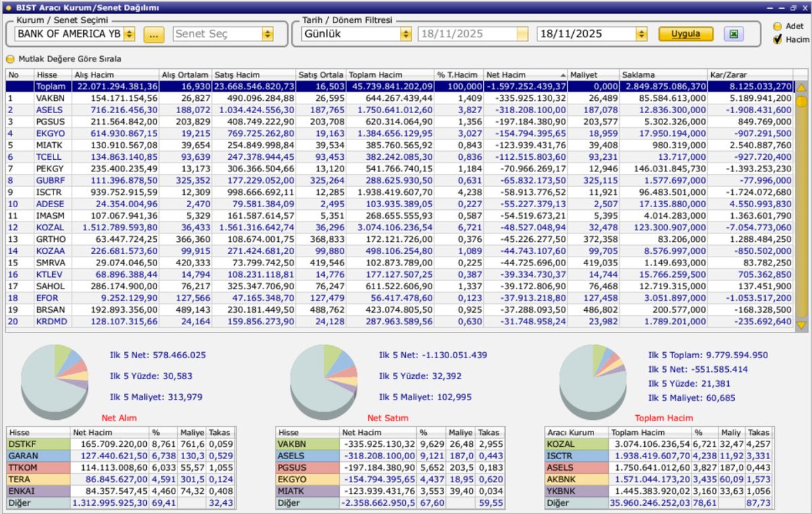Select the Adet radio option
Screen dimensions: 812x514
(x=777, y=27)
